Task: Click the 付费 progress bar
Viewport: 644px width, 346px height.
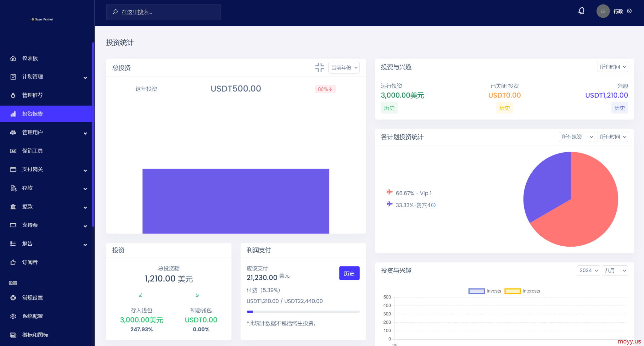Action: [303, 311]
